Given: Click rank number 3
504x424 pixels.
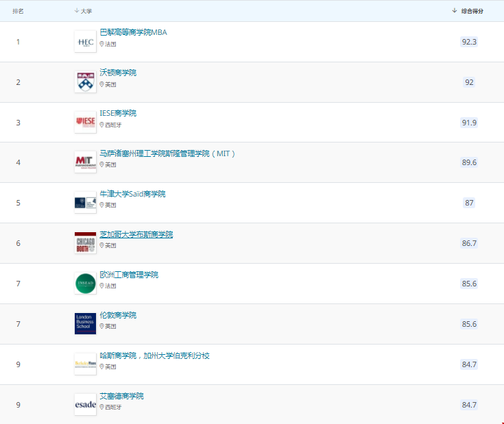Looking at the screenshot, I should coord(19,123).
